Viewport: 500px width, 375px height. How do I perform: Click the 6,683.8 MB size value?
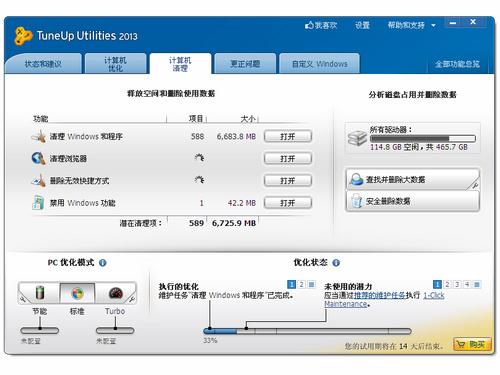pos(236,136)
